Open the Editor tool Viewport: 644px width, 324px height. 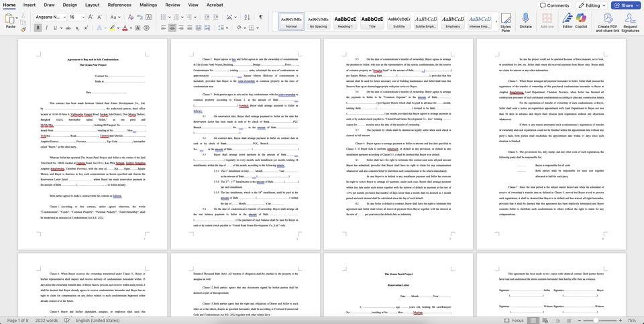[x=568, y=21]
